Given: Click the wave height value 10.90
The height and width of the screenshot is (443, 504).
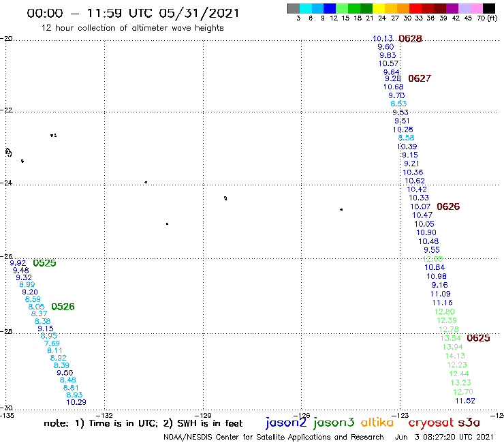Looking at the screenshot, I should pyautogui.click(x=426, y=232).
